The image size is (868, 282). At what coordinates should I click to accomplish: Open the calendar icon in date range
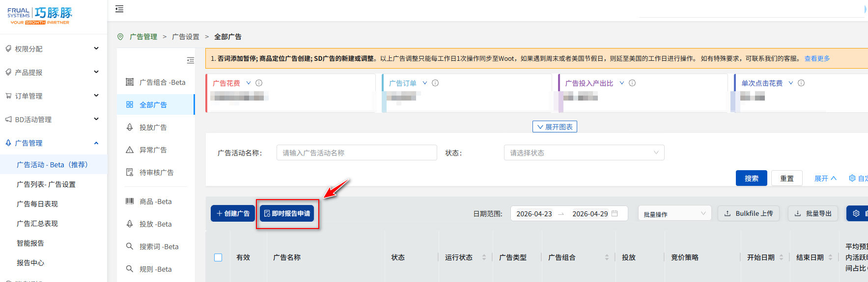[x=615, y=213]
